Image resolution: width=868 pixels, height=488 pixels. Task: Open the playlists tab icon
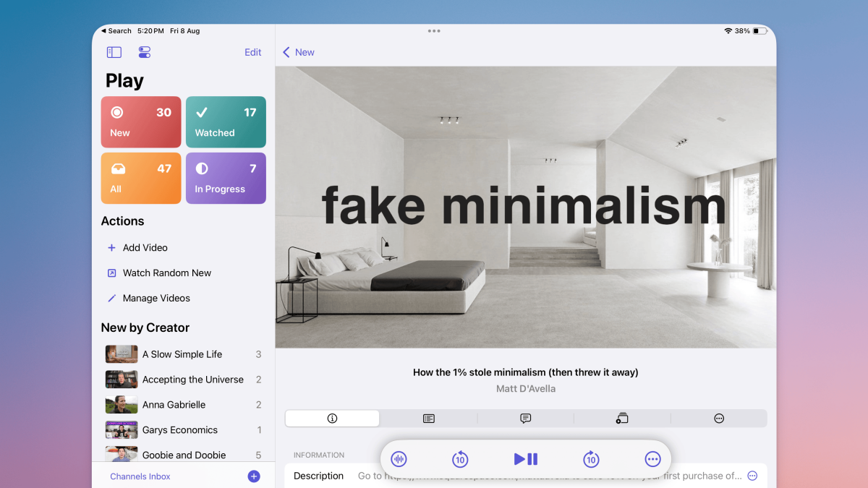pos(622,419)
